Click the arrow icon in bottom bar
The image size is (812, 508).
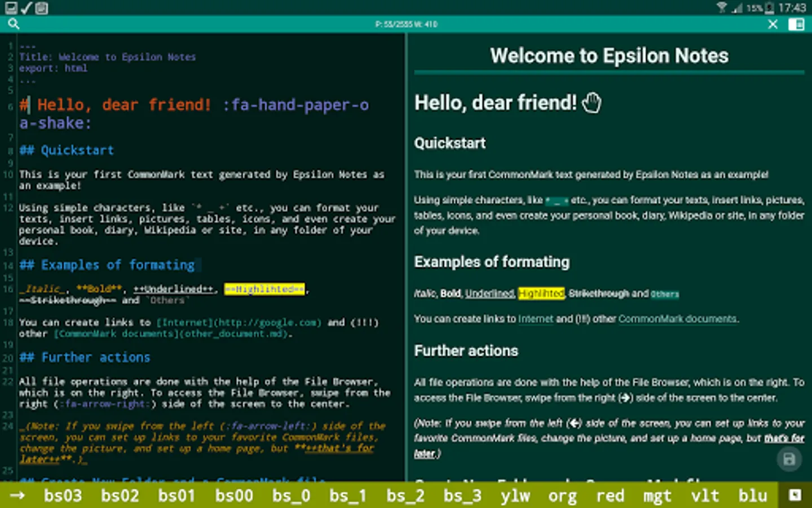(17, 496)
